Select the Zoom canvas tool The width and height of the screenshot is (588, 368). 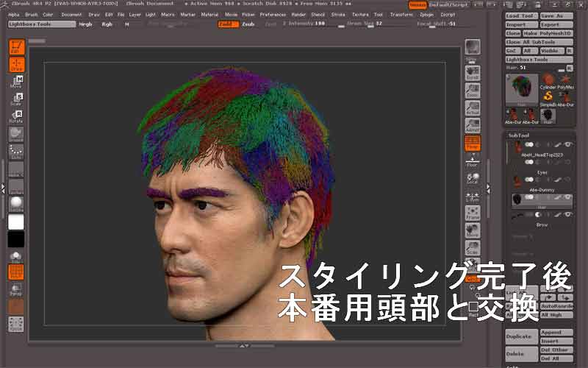[x=473, y=91]
